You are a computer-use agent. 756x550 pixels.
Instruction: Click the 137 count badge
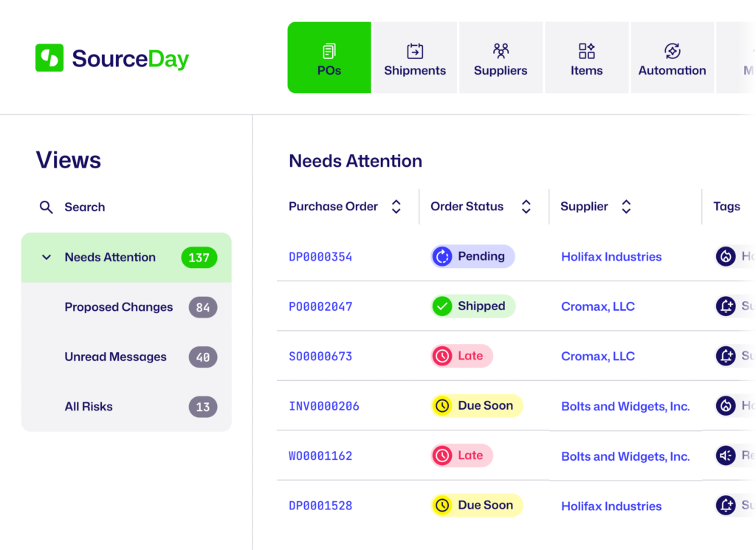199,258
